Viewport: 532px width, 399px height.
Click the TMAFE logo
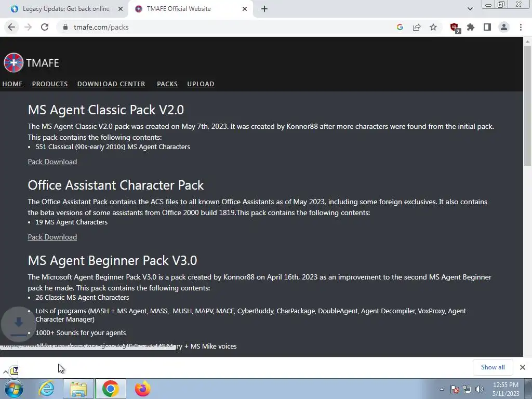pyautogui.click(x=31, y=63)
